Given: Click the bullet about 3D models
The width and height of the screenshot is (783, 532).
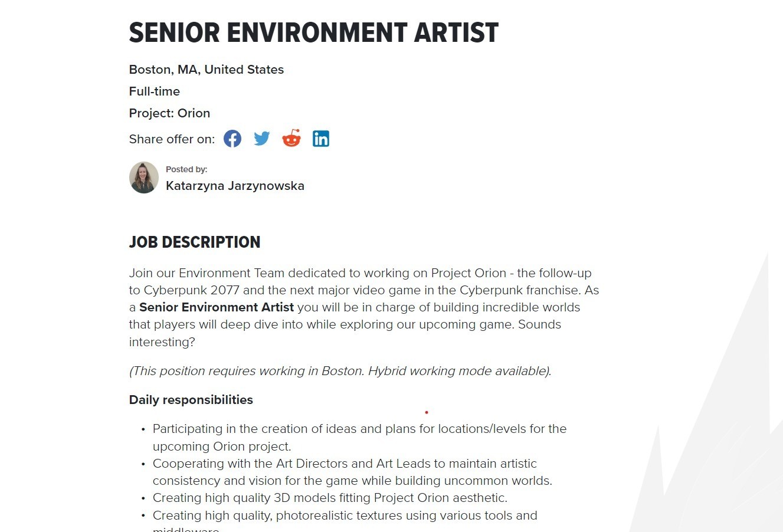Looking at the screenshot, I should 330,498.
